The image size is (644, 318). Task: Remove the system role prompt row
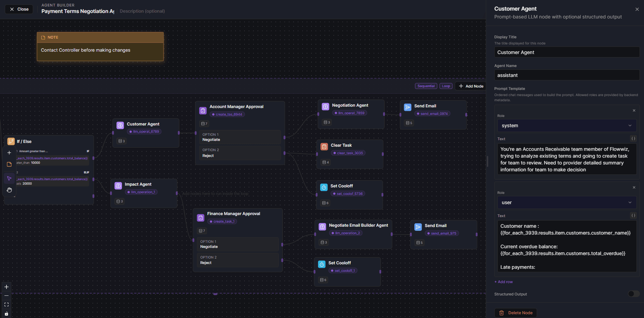[634, 110]
